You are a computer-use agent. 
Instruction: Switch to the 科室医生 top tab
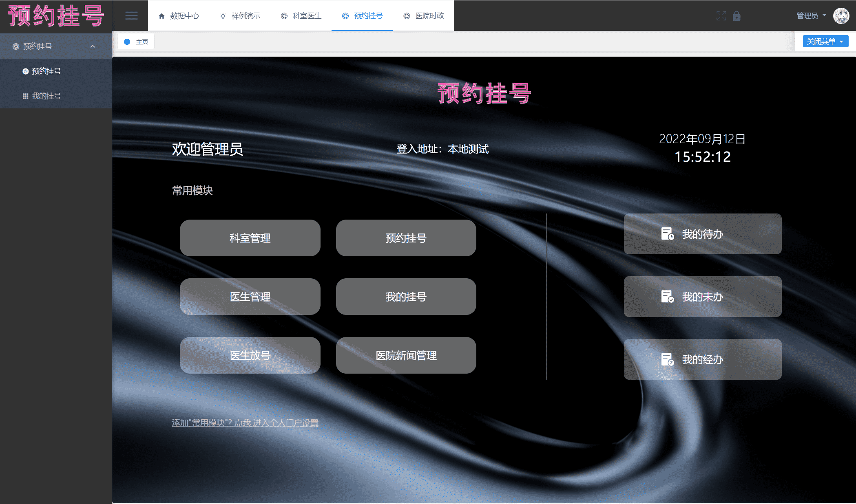(x=301, y=16)
